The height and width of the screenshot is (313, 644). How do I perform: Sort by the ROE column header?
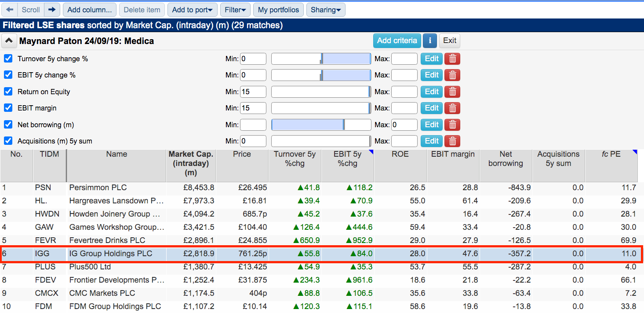click(x=400, y=165)
